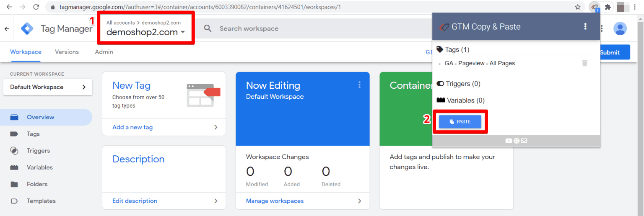Image resolution: width=644 pixels, height=216 pixels.
Task: Click the globe website icon in the extension footer
Action: pyautogui.click(x=517, y=141)
